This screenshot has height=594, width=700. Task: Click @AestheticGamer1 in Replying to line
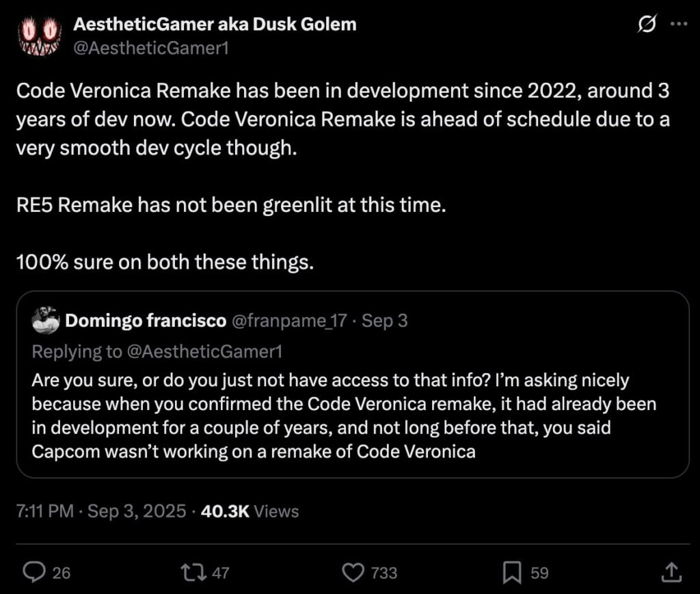[205, 351]
